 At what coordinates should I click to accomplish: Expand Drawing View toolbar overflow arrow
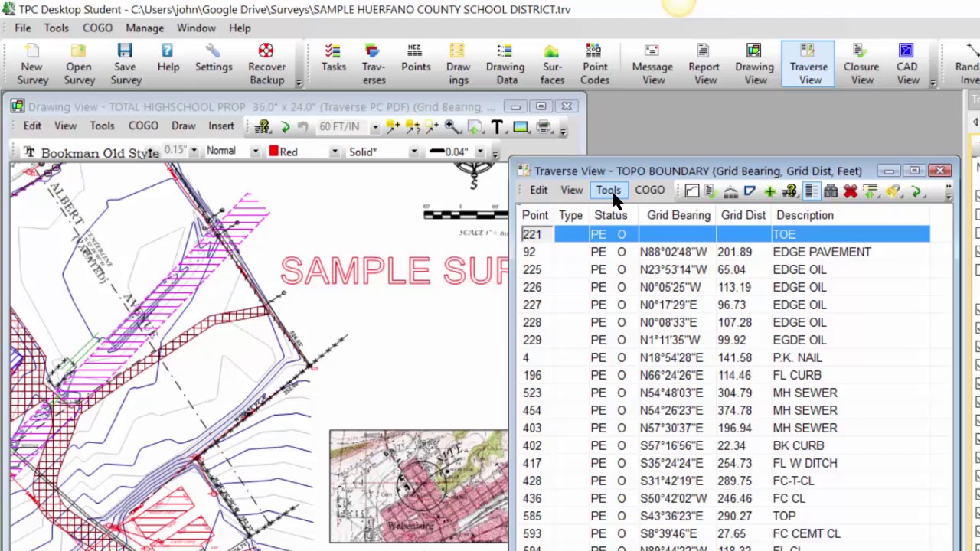[x=563, y=130]
